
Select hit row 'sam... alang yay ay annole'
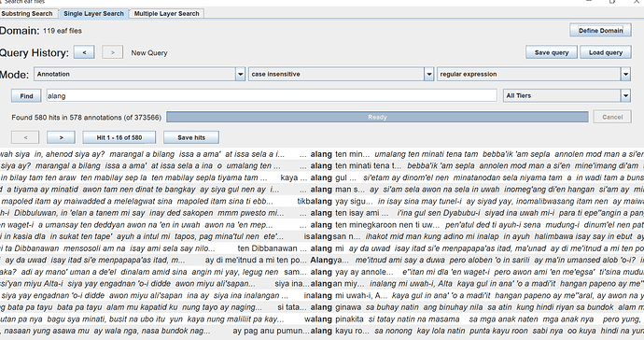tap(322, 272)
